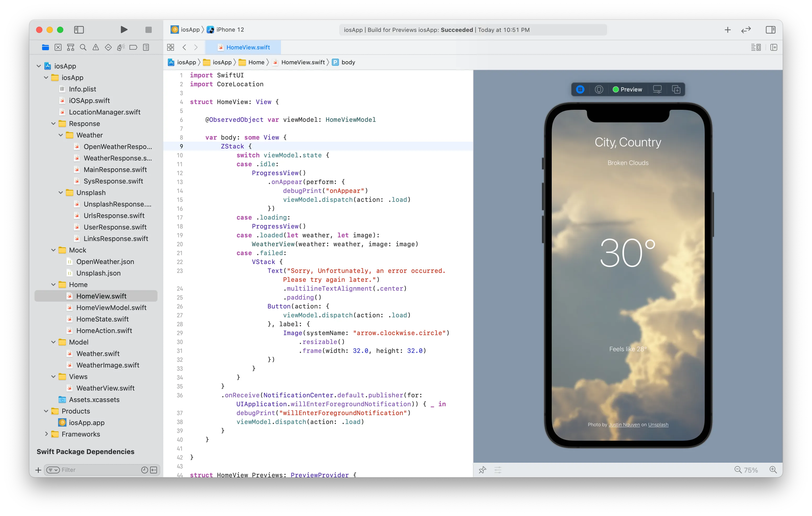Toggle the left navigator sidebar
Image resolution: width=812 pixels, height=516 pixels.
pos(79,30)
